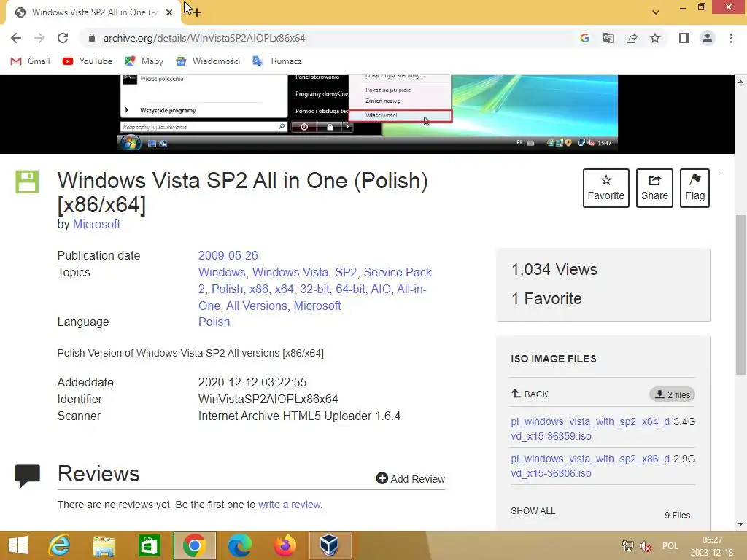Click the URL address field
747x560 pixels.
click(x=329, y=38)
